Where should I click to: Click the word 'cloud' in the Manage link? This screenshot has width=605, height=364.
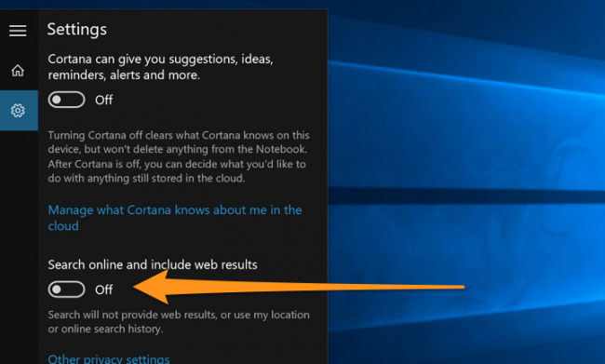click(63, 226)
